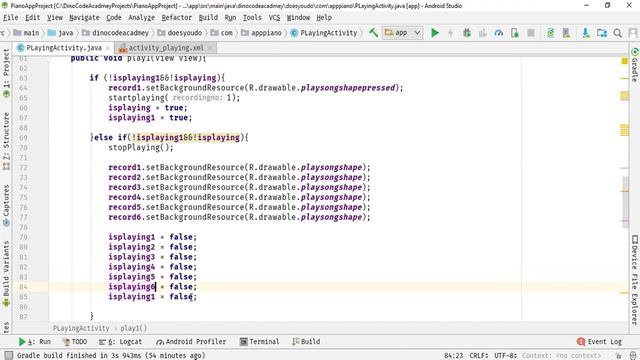Open the View menu
Screen dimensions: 640x360
pyautogui.click(x=55, y=18)
